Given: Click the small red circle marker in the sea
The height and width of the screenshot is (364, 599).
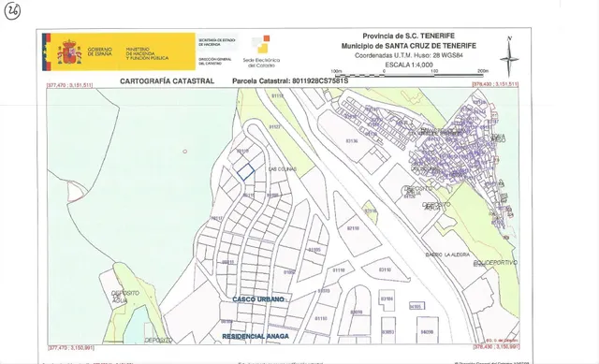Looking at the screenshot, I should coord(185,152).
